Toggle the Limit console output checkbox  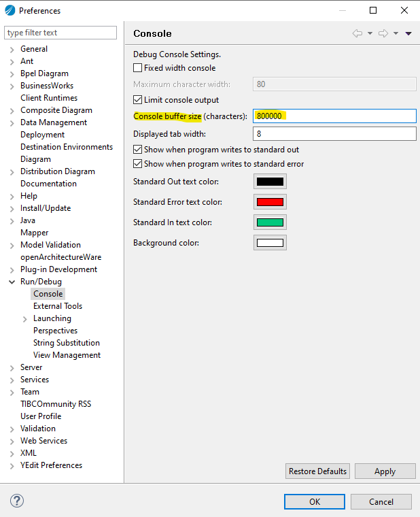coord(138,100)
